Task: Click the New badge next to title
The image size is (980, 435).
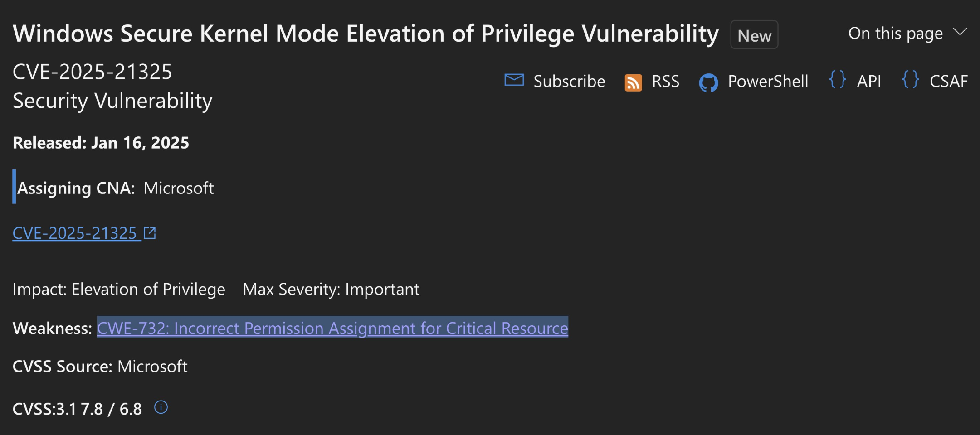Action: (754, 35)
